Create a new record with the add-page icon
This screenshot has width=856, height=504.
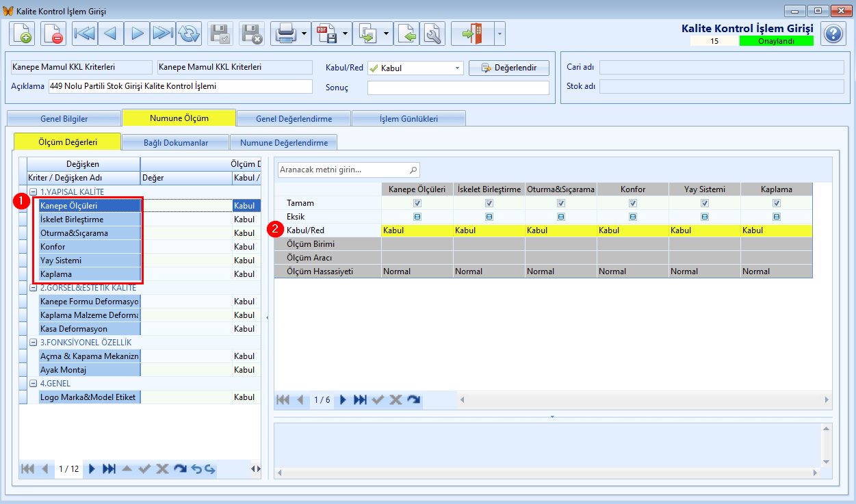(22, 34)
